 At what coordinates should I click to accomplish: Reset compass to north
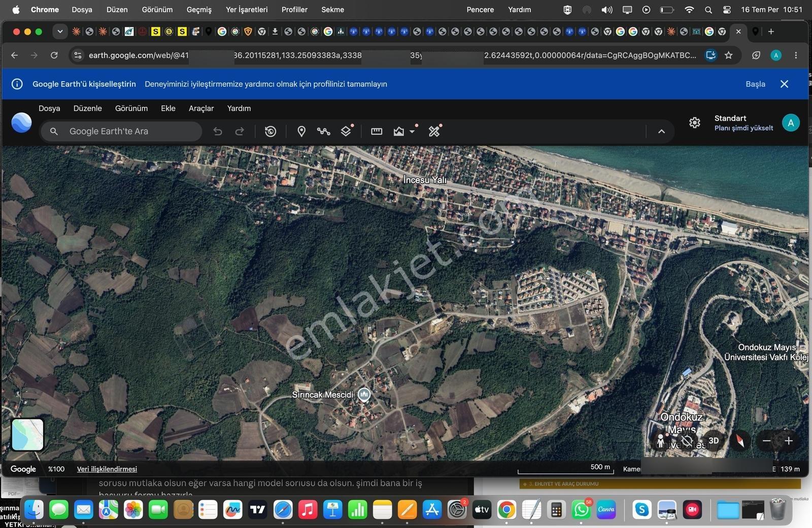pyautogui.click(x=739, y=441)
